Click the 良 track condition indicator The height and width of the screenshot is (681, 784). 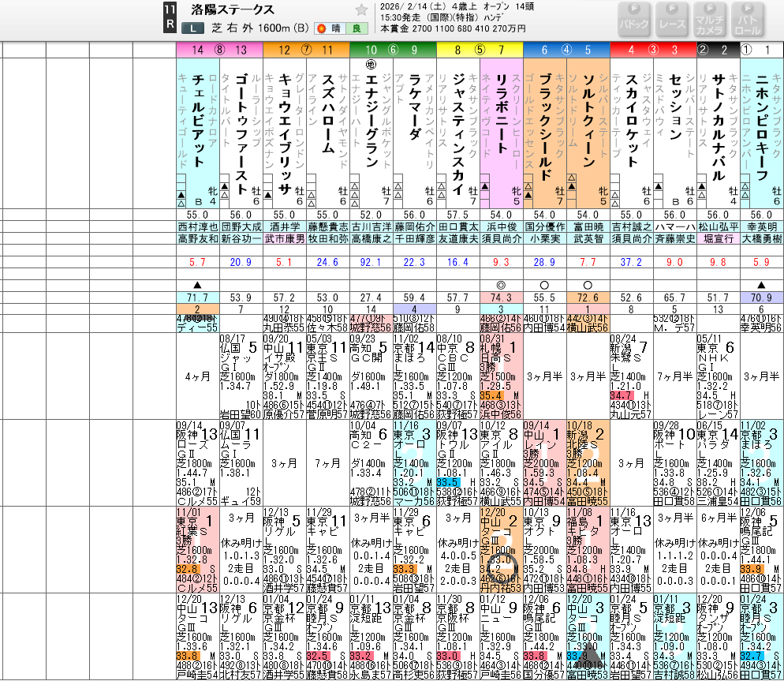pos(357,28)
